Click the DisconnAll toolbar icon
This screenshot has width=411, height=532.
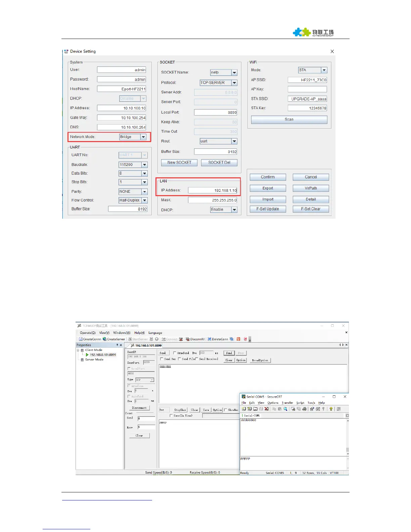pyautogui.click(x=188, y=339)
